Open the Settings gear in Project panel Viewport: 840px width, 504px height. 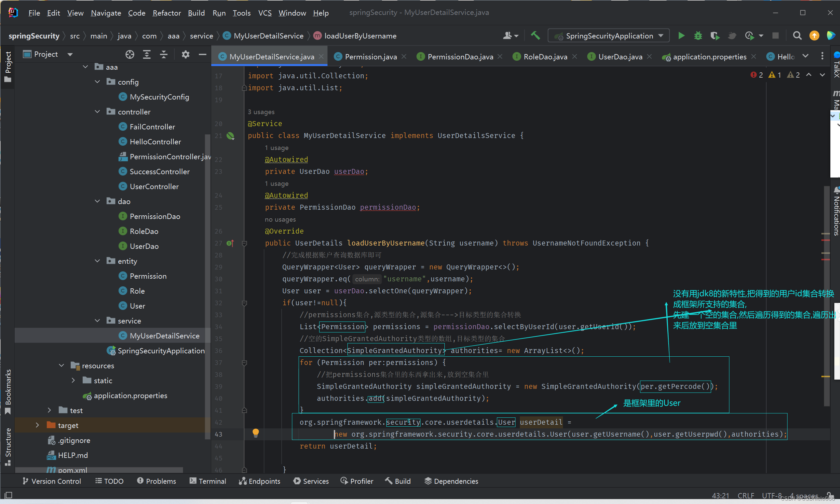[186, 54]
